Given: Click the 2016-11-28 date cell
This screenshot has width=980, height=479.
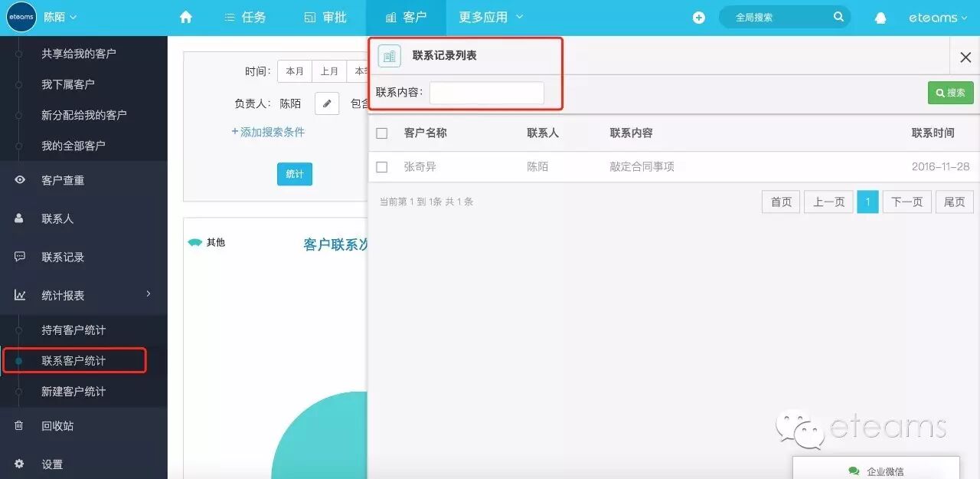Looking at the screenshot, I should click(x=941, y=166).
